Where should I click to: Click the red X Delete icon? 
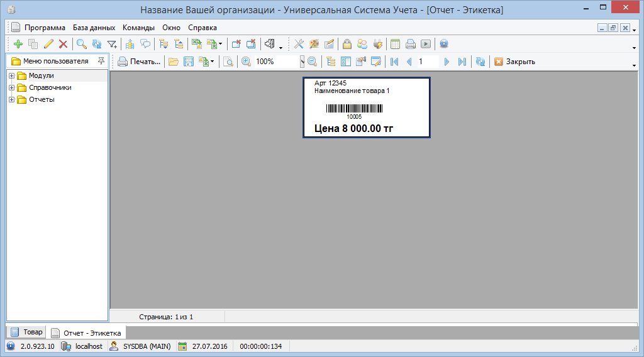[x=63, y=44]
